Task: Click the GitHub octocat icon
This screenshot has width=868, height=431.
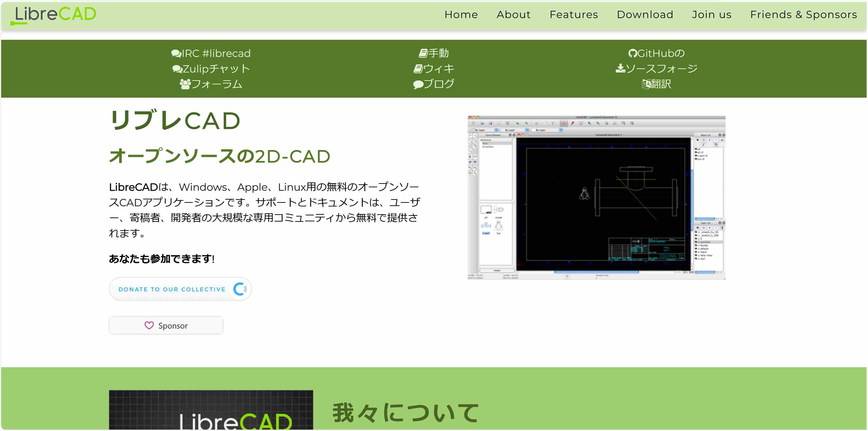Action: pos(633,53)
